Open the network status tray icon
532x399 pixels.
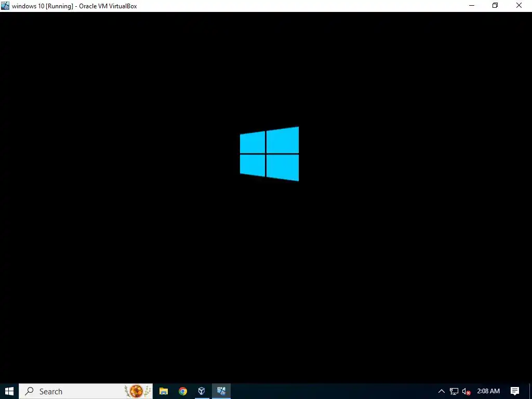point(454,391)
